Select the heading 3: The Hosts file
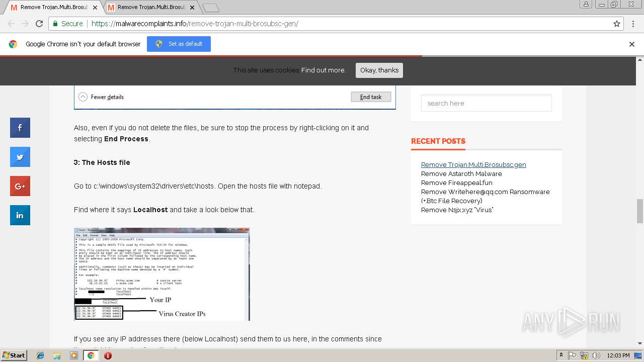 (x=102, y=163)
